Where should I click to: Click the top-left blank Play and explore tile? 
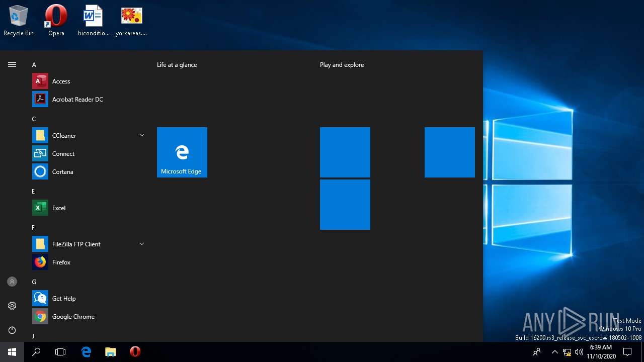(x=345, y=152)
